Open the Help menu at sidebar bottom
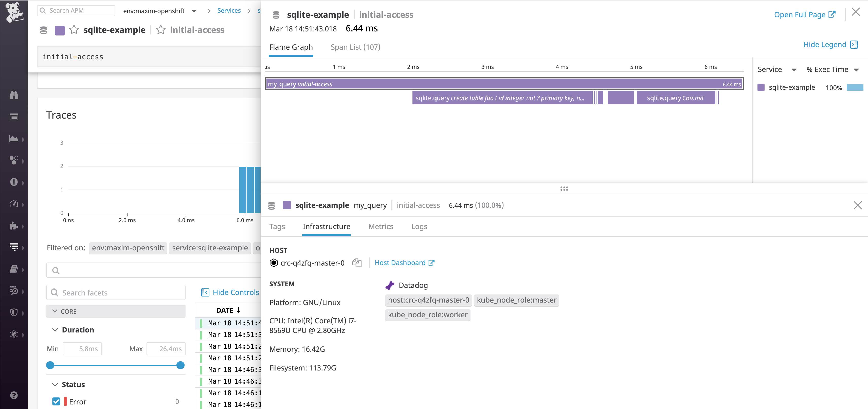Screen dimensions: 868x409 pos(14,395)
